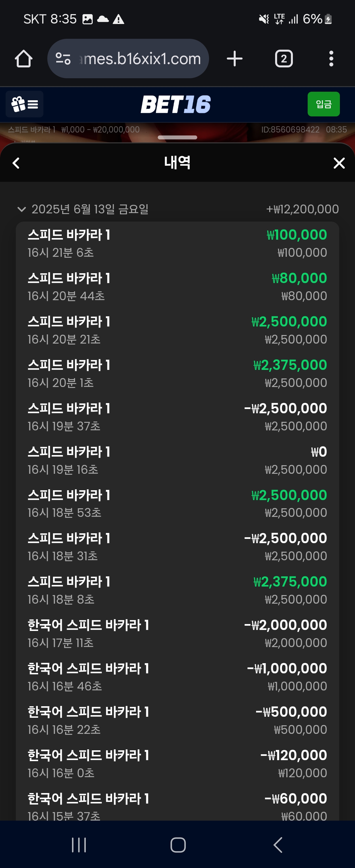Tap the Android home navigation button
Viewport: 355px width, 868px height.
click(178, 845)
